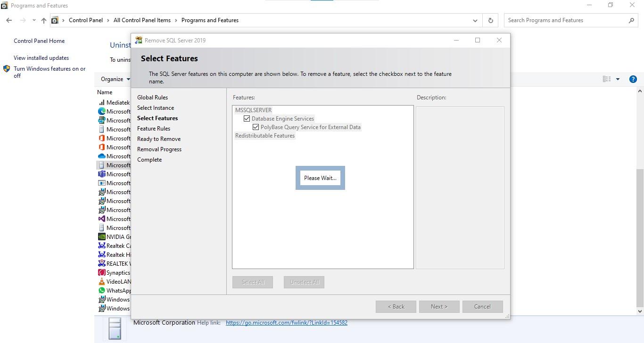Screen dimensions: 644x343
Task: Select the REALTEK W program row
Action: [114, 263]
